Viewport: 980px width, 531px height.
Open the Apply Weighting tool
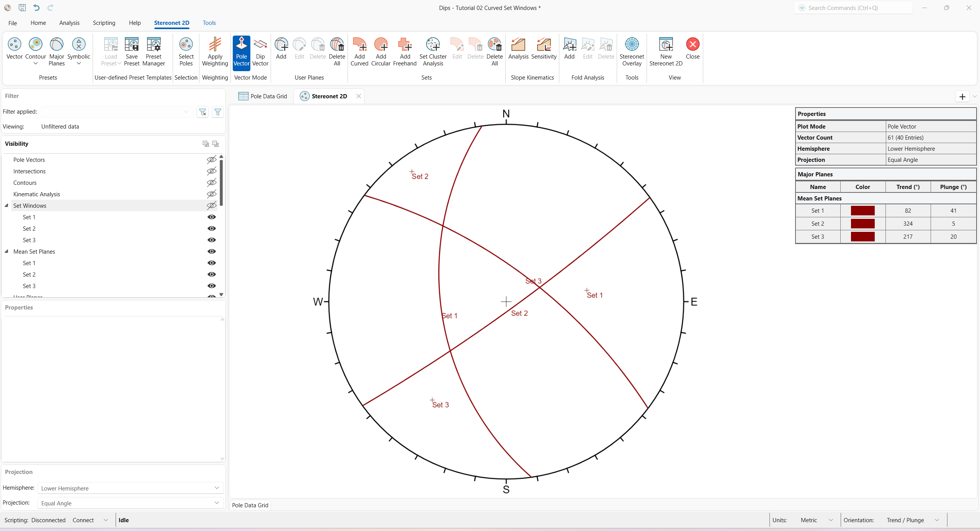click(x=215, y=52)
